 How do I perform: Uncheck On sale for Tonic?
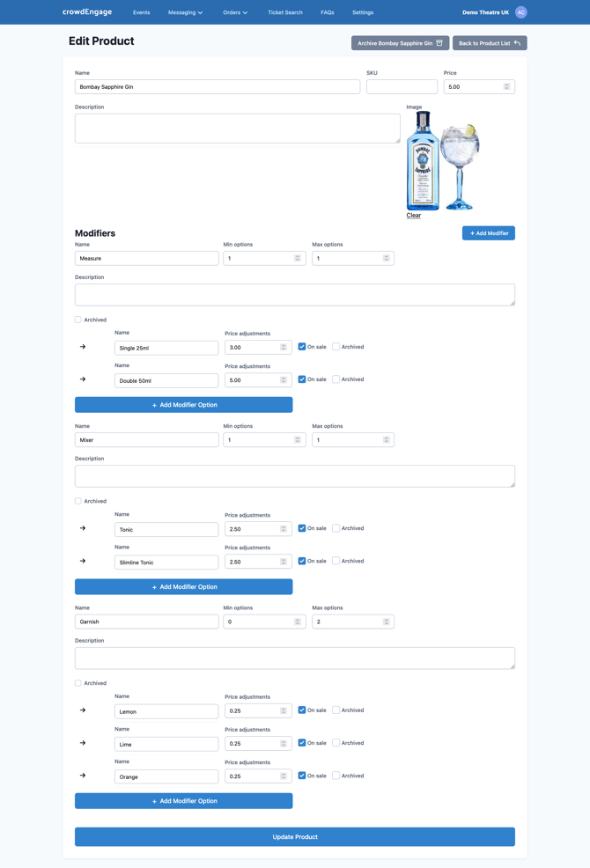click(x=302, y=528)
